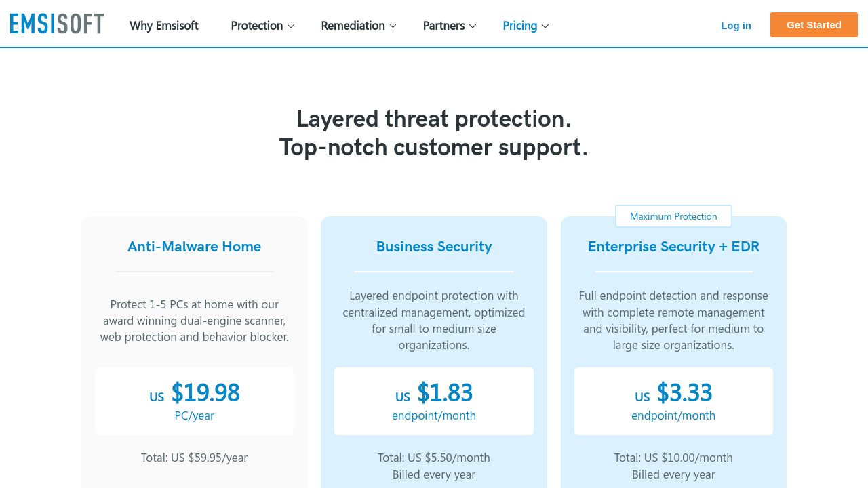Screen dimensions: 868x488
Task: Click the chevron beside Remediation
Action: [x=393, y=26]
